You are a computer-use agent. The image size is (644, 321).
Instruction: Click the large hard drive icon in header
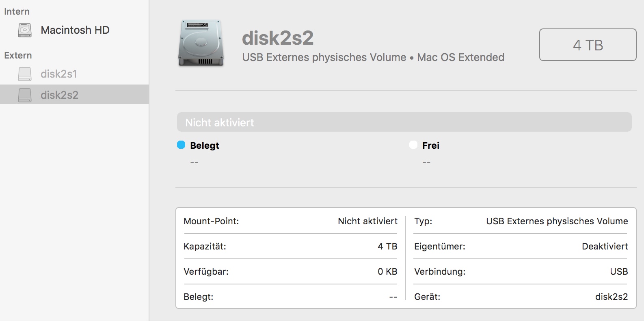[201, 43]
